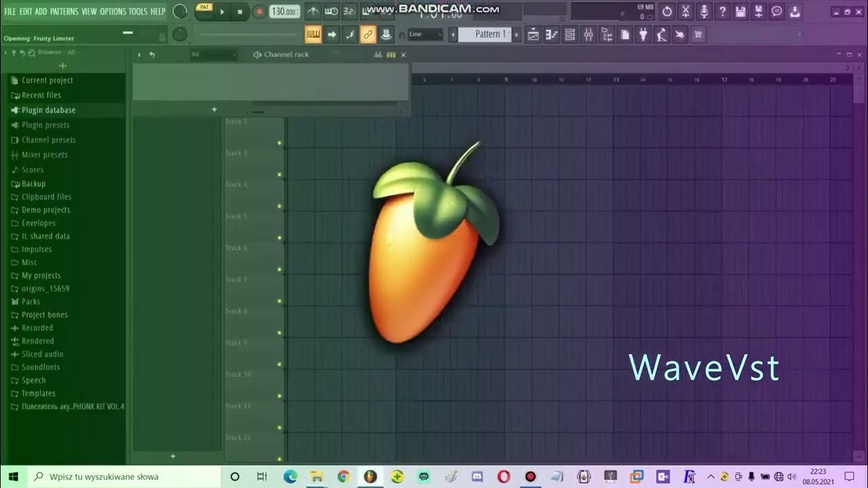Open the ADD menu
868x488 pixels.
click(x=41, y=12)
